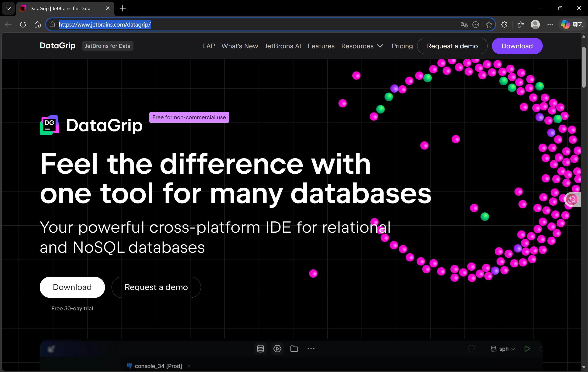Click the database icon in IDE preview toolbar
The width and height of the screenshot is (588, 372).
pyautogui.click(x=261, y=349)
